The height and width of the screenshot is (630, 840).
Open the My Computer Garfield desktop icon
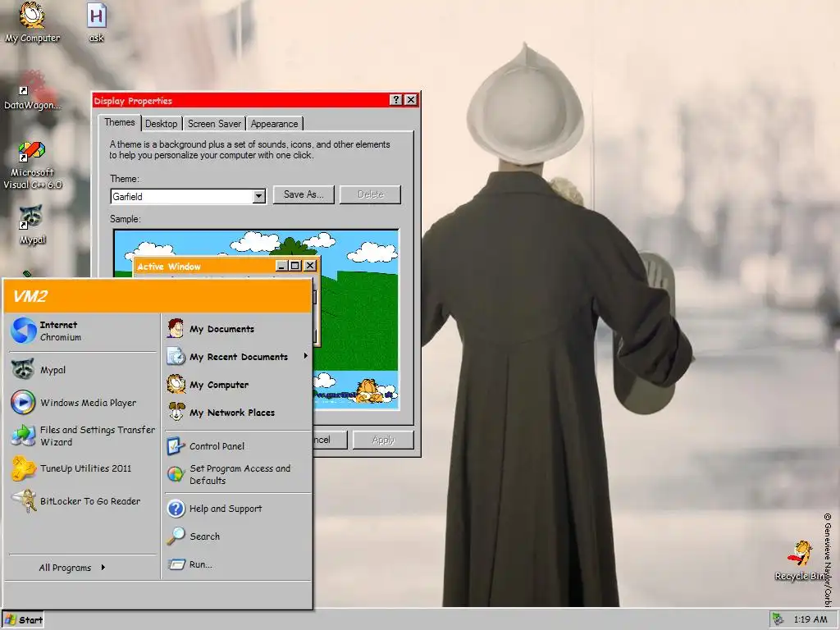[x=32, y=15]
